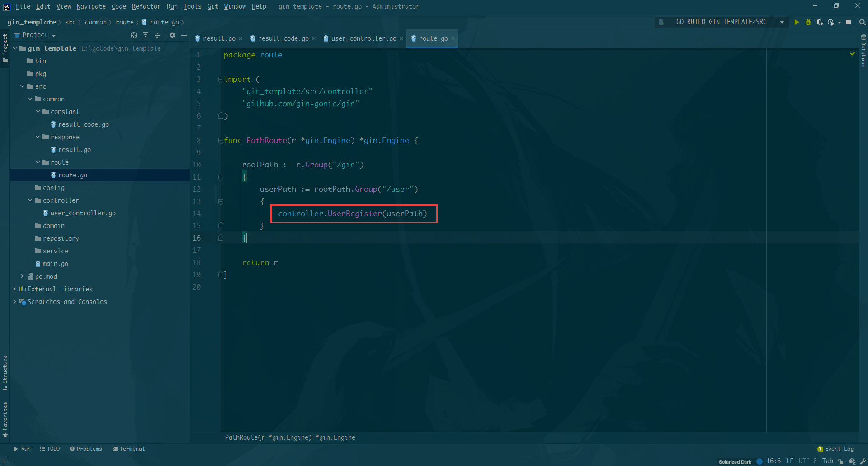Viewport: 868px width, 466px height.
Task: Open run configuration dropdown
Action: coord(782,22)
